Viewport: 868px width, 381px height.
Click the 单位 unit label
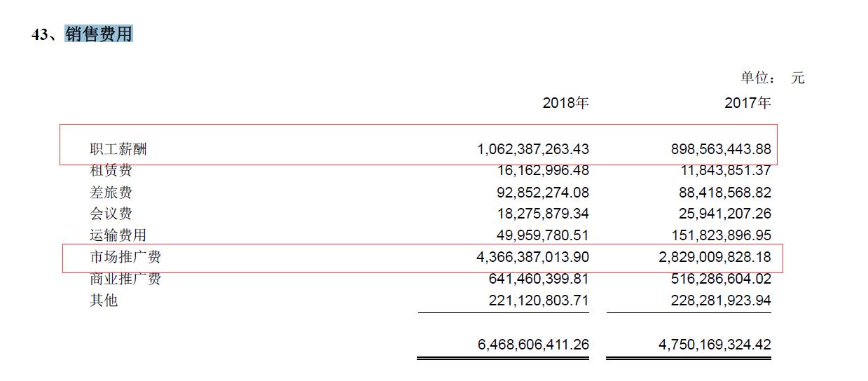coord(758,78)
